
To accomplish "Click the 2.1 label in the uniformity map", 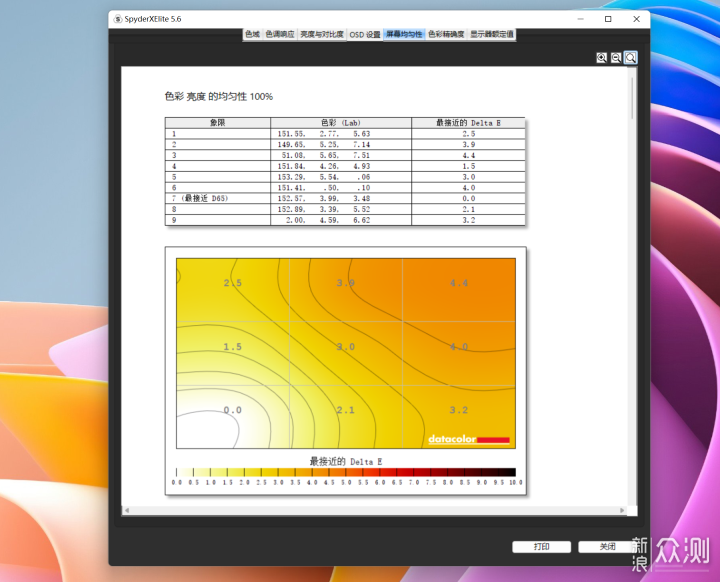I will click(345, 410).
